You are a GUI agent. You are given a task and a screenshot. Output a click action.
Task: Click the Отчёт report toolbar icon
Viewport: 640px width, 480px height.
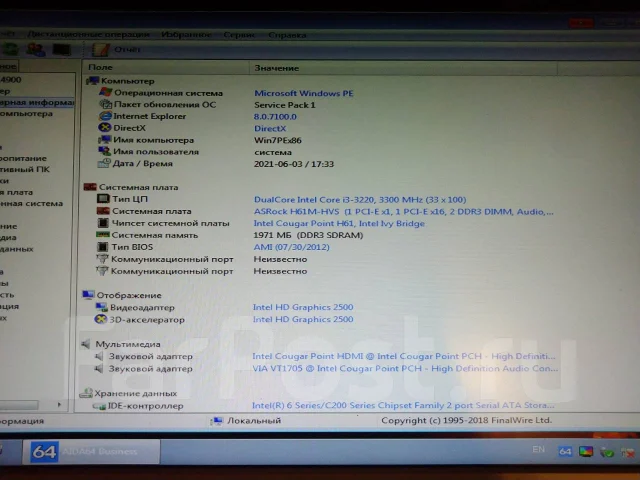click(100, 49)
